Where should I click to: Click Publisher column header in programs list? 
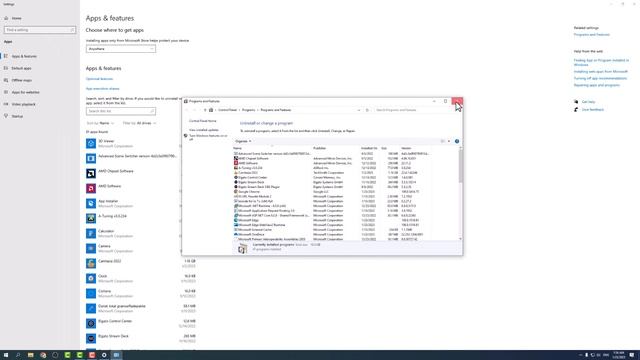(x=320, y=148)
